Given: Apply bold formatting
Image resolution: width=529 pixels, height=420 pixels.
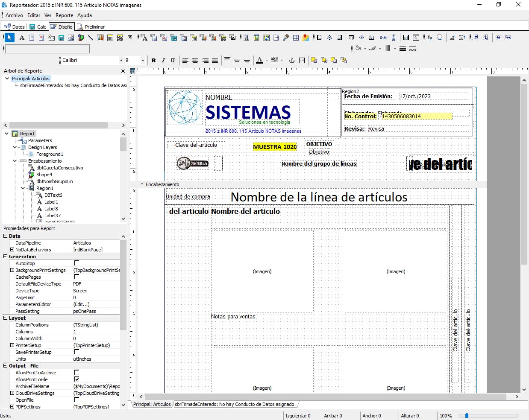Looking at the screenshot, I should [153, 60].
